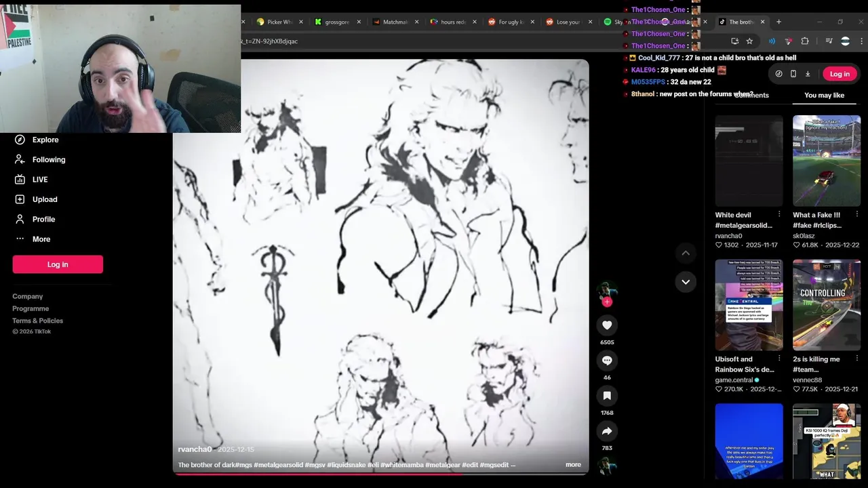
Task: Open the spinning sound disc avatar
Action: pyautogui.click(x=607, y=466)
